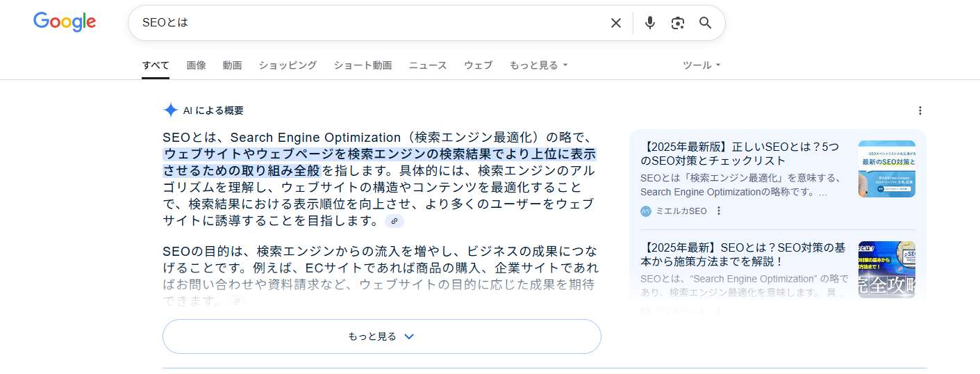
Task: Start voice search with the microphone icon
Action: (x=650, y=23)
